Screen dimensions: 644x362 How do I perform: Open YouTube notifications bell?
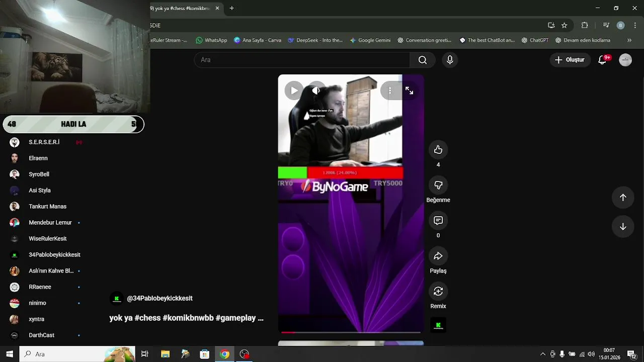click(x=603, y=60)
